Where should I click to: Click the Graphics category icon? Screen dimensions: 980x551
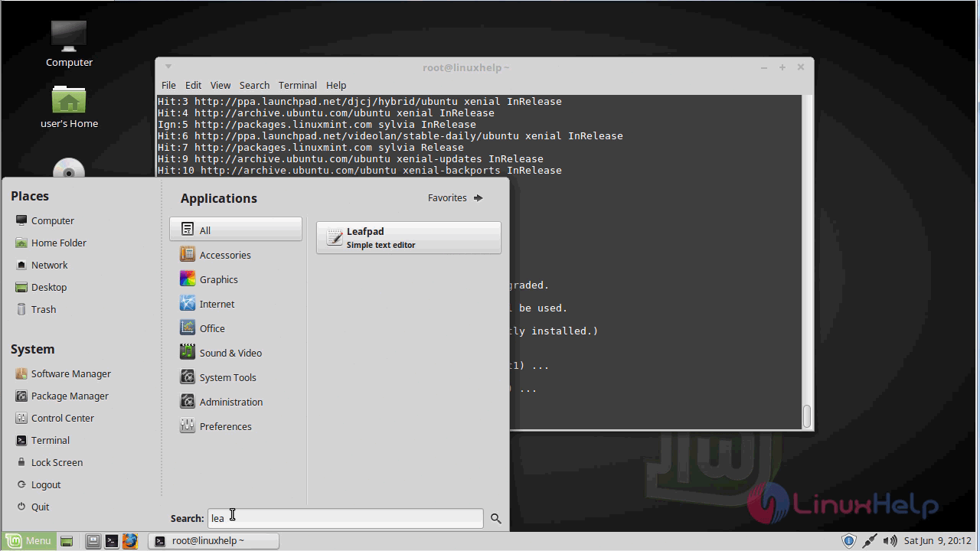187,279
